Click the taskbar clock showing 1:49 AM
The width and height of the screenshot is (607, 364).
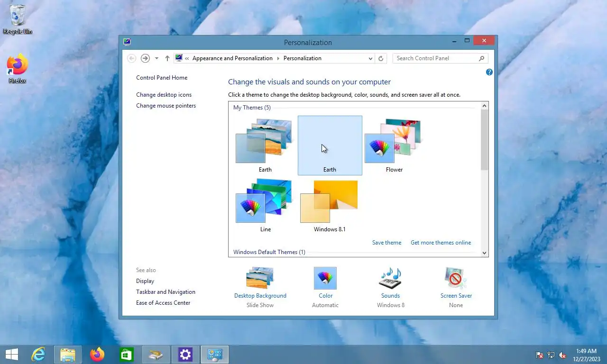click(x=586, y=355)
